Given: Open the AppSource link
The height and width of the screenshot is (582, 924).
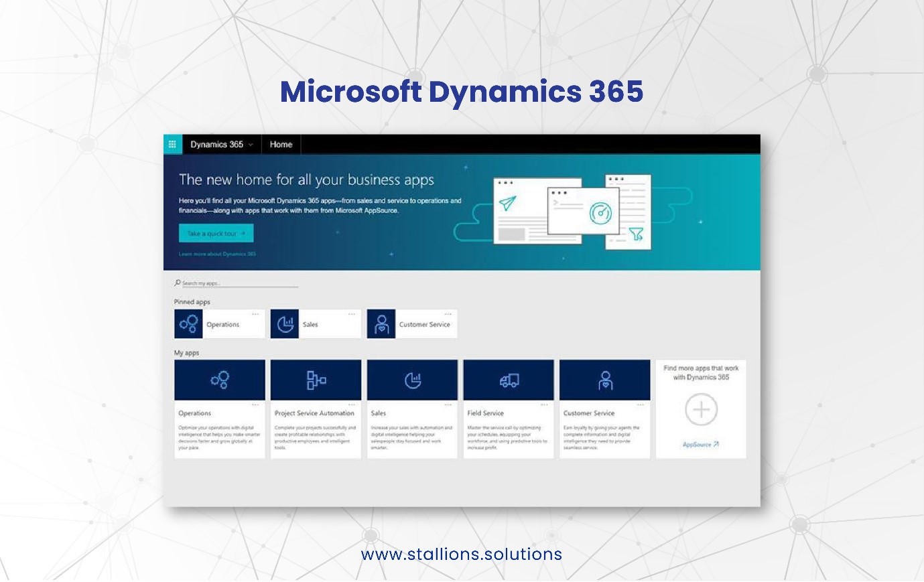Looking at the screenshot, I should tap(700, 444).
